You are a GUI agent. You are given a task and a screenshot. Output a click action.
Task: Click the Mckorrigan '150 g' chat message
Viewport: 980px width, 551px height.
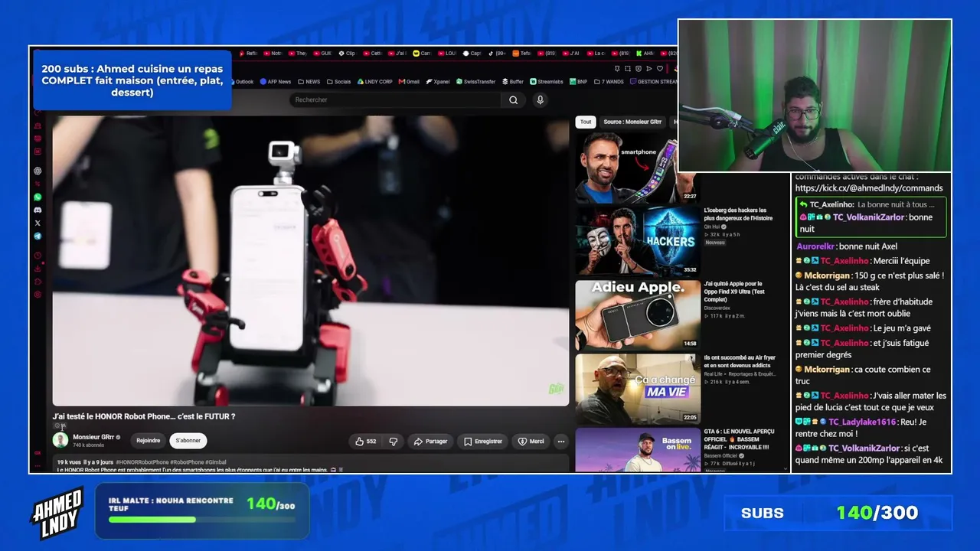coord(871,282)
